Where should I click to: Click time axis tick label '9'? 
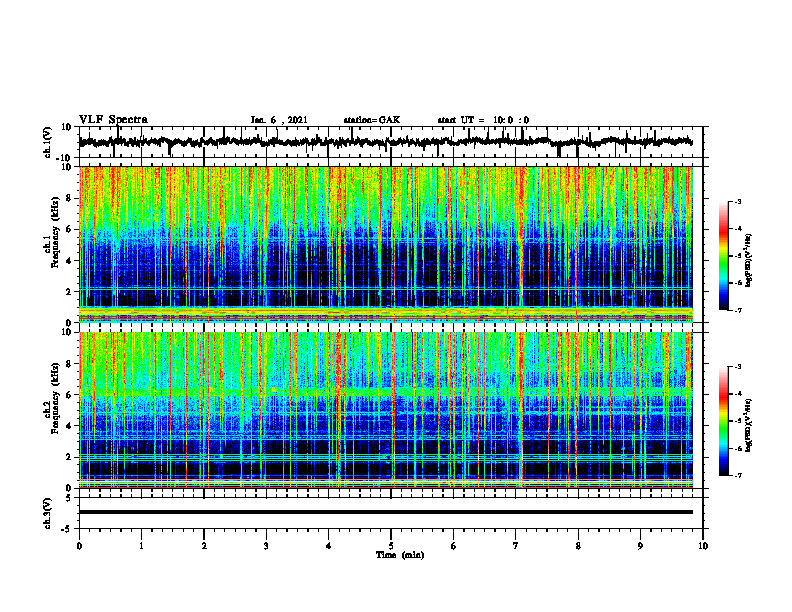[x=640, y=546]
